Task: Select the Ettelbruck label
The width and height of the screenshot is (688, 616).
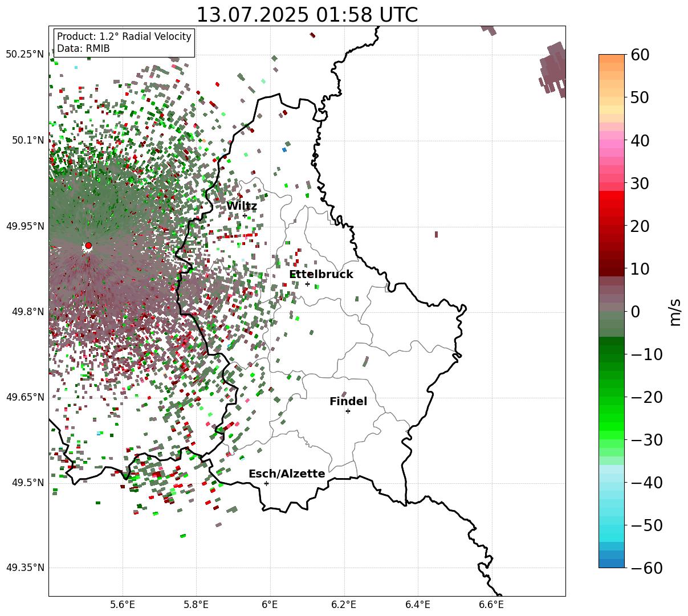Action: tap(321, 274)
